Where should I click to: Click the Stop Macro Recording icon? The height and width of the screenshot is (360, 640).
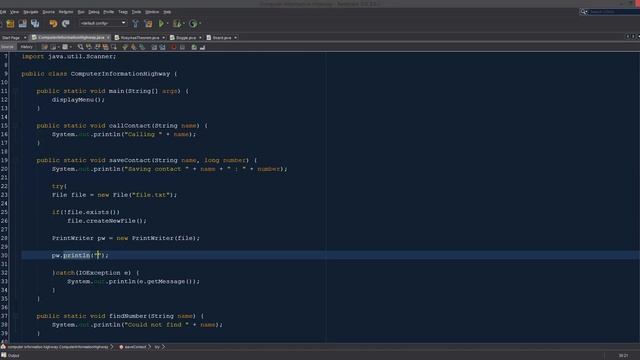point(182,47)
